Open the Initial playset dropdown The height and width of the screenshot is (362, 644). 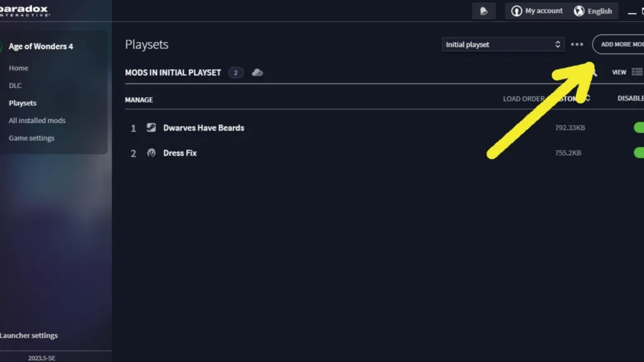[x=502, y=45]
